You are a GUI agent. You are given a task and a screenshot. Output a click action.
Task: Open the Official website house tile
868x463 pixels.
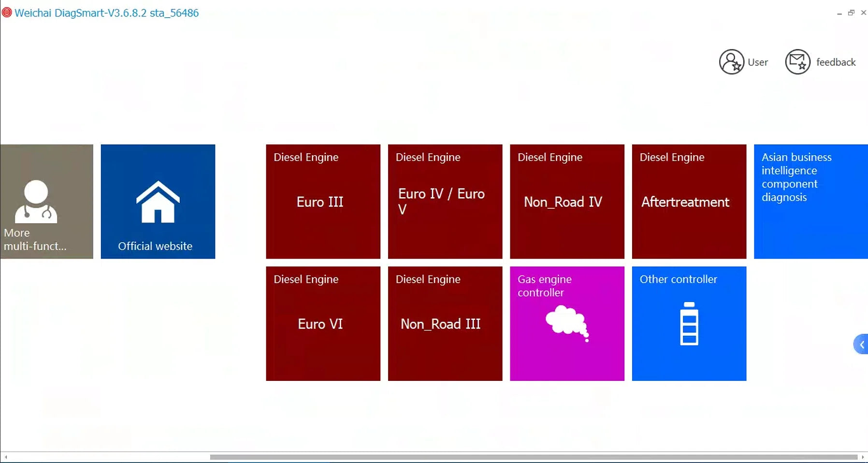(158, 202)
